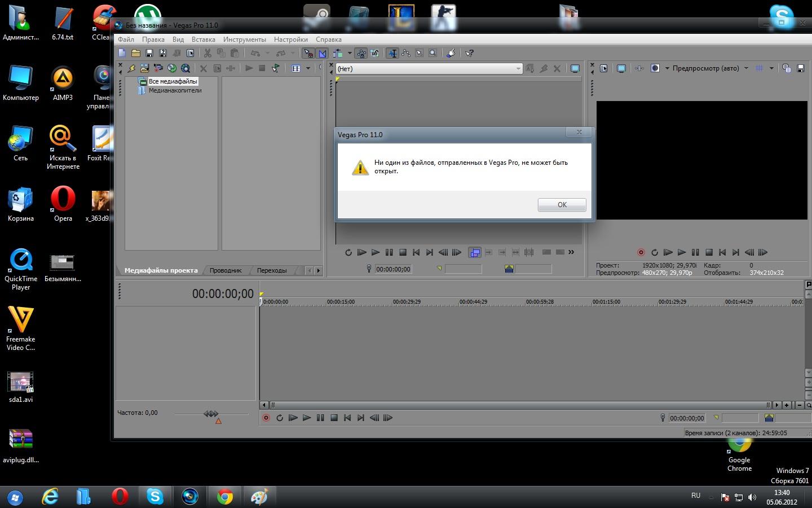Click the Redo arrow icon

(x=280, y=53)
